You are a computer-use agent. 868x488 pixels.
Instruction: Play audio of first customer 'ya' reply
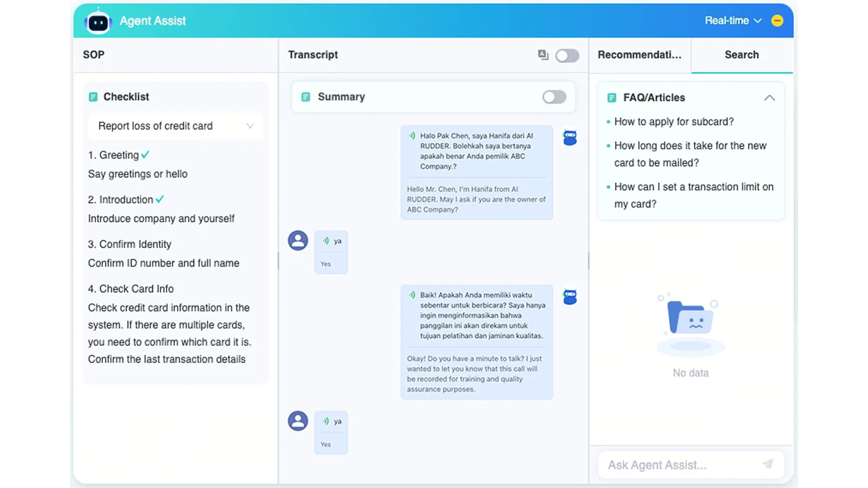coord(326,241)
